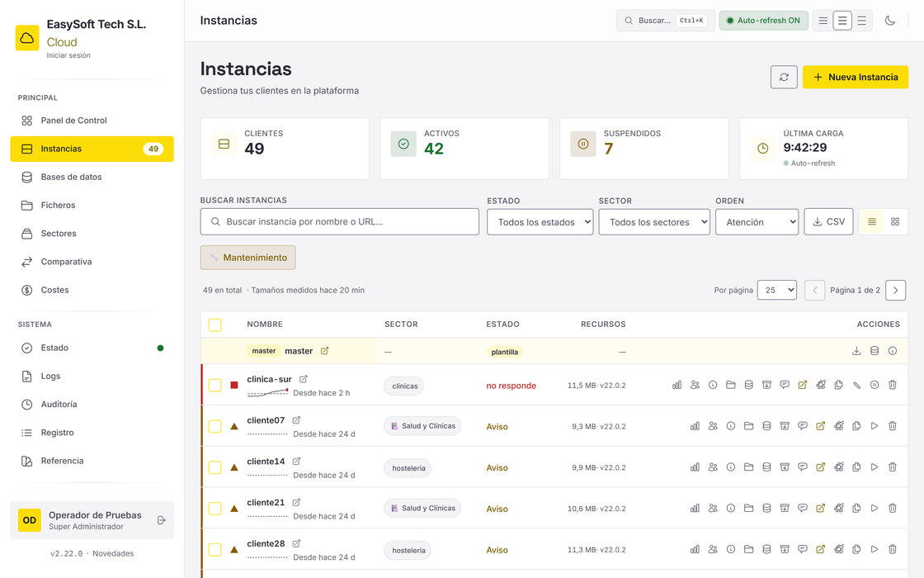Check the cliente28 row checkbox
This screenshot has width=924, height=578.
(x=215, y=550)
